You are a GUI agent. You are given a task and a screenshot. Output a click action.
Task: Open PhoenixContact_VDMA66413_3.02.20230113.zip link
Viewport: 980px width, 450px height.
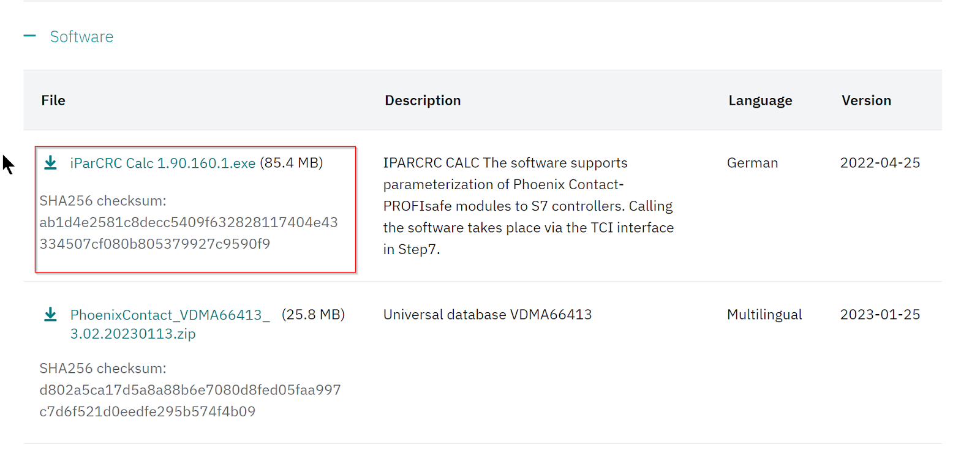coord(170,315)
